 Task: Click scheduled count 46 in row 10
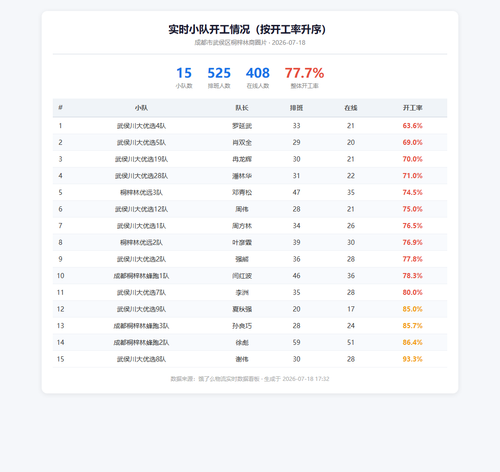pos(296,276)
